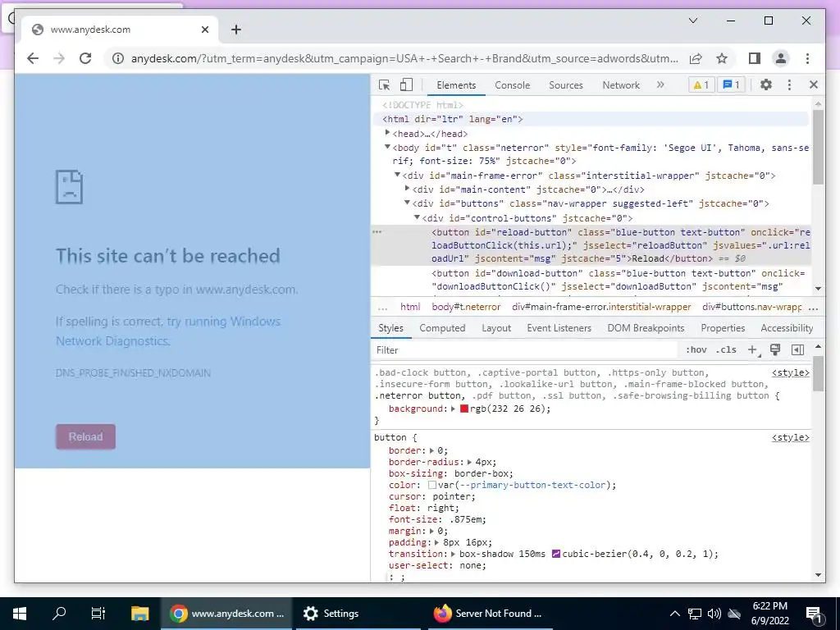Select the download-button element row

[591, 280]
